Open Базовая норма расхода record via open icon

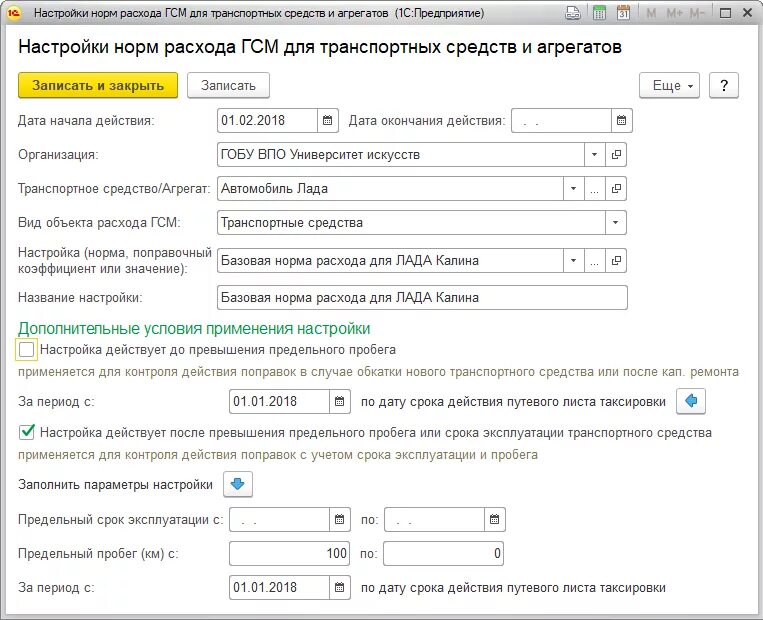click(x=616, y=261)
